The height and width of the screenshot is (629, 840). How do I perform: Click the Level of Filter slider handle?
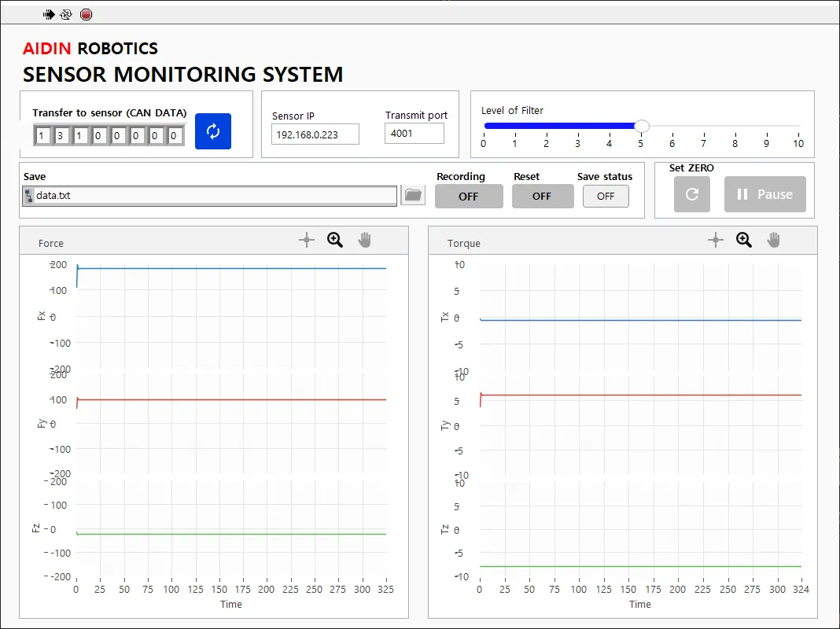click(x=642, y=126)
